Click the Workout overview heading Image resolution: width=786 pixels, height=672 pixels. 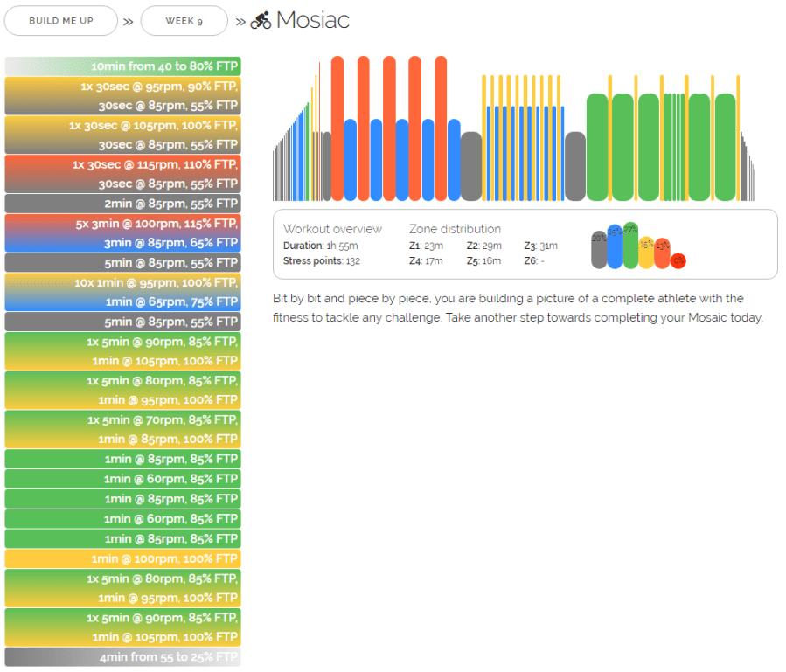tap(332, 229)
